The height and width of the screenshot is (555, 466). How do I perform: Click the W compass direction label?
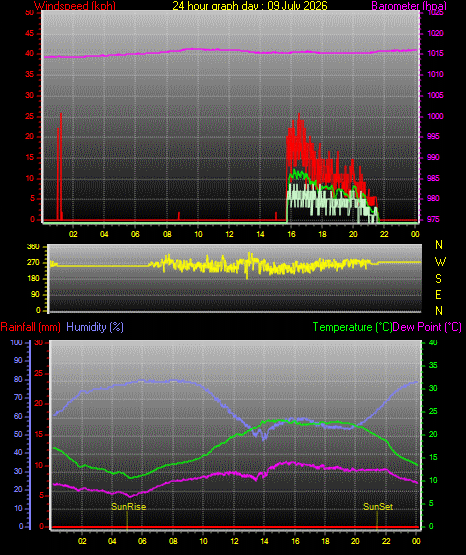click(x=440, y=262)
